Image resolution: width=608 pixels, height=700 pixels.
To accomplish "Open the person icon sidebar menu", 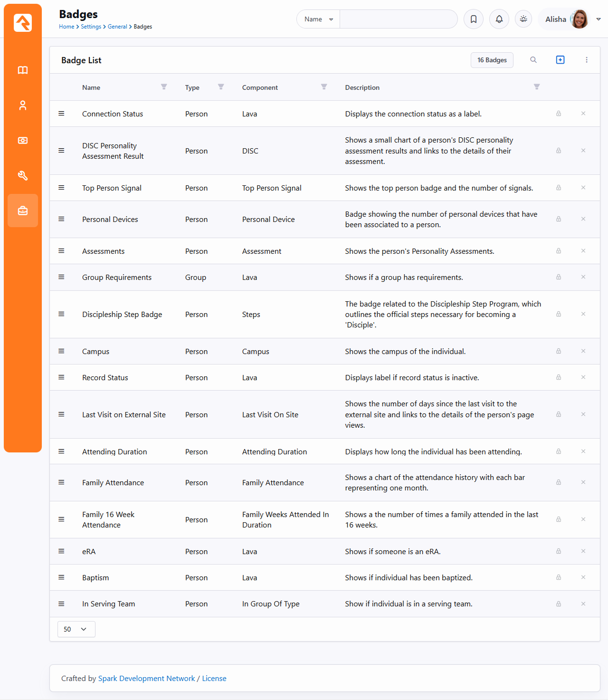I will pos(22,105).
